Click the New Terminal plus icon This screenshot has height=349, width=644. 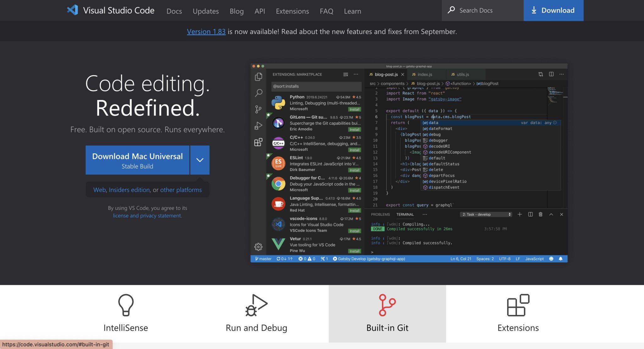(520, 214)
